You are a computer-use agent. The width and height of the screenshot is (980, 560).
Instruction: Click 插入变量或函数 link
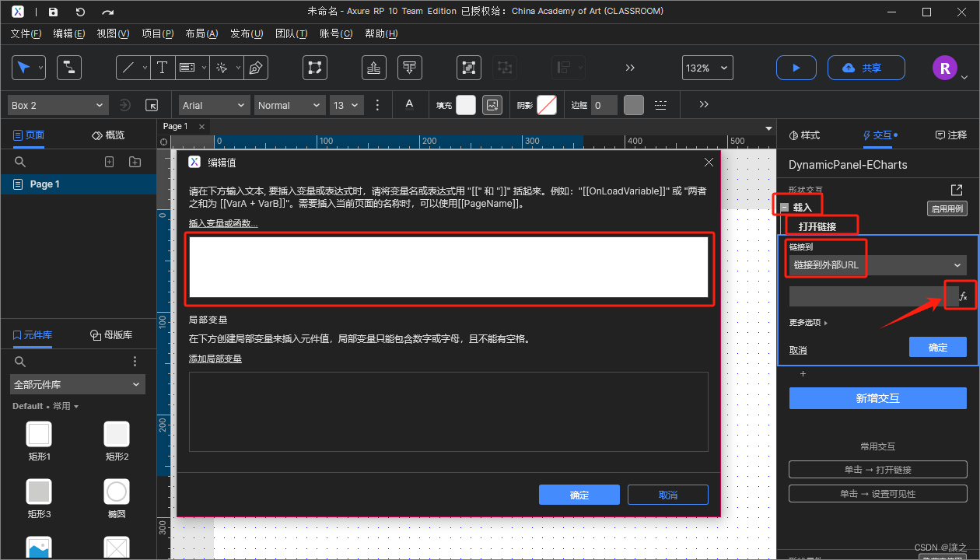(x=223, y=224)
